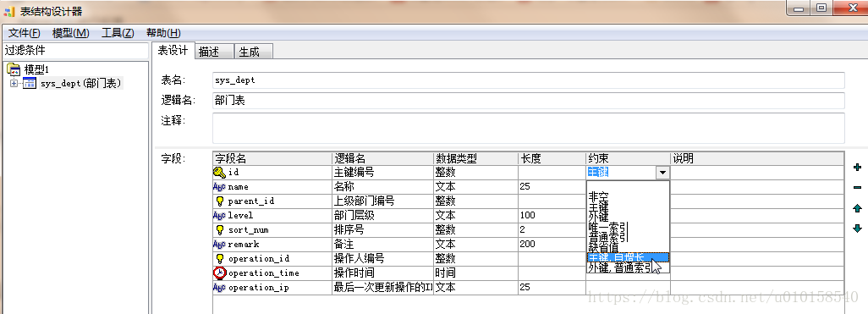The image size is (868, 314).
Task: Click the 备注 logical name cell
Action: pos(382,245)
